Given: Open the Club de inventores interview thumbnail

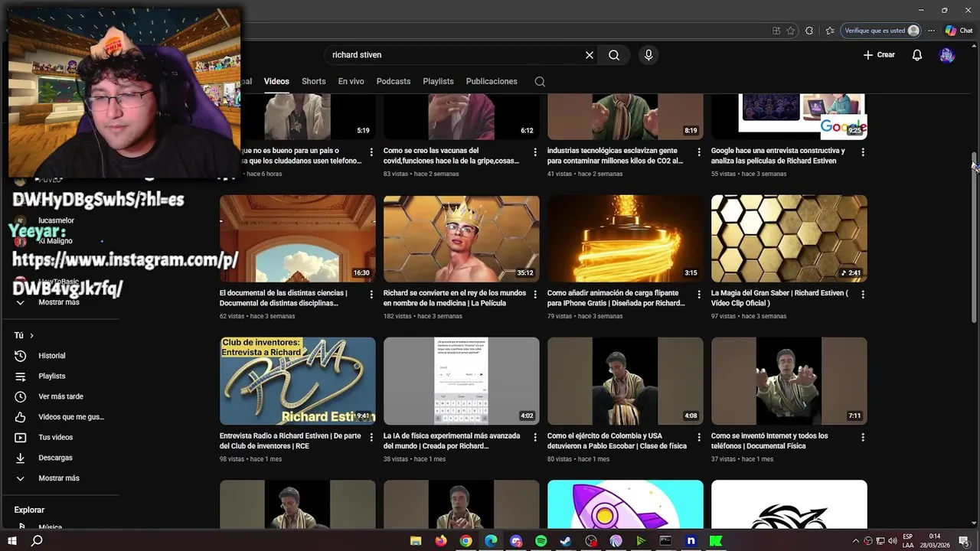Looking at the screenshot, I should [x=298, y=381].
